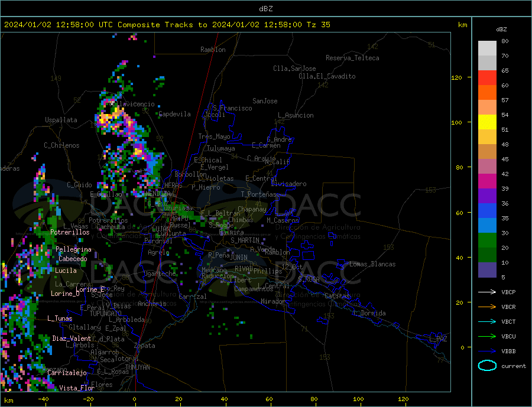Select the 'Uspallata' location label
532x407 pixels.
pyautogui.click(x=61, y=120)
